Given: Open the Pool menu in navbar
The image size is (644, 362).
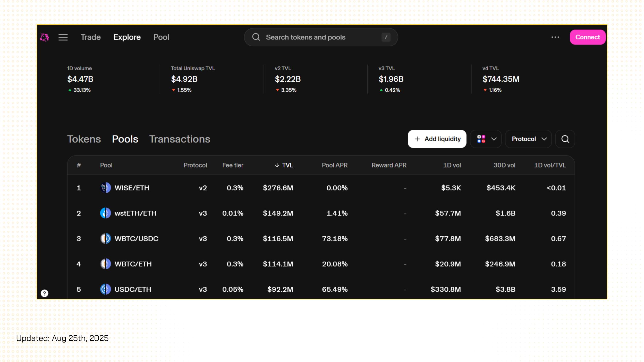Looking at the screenshot, I should 161,37.
